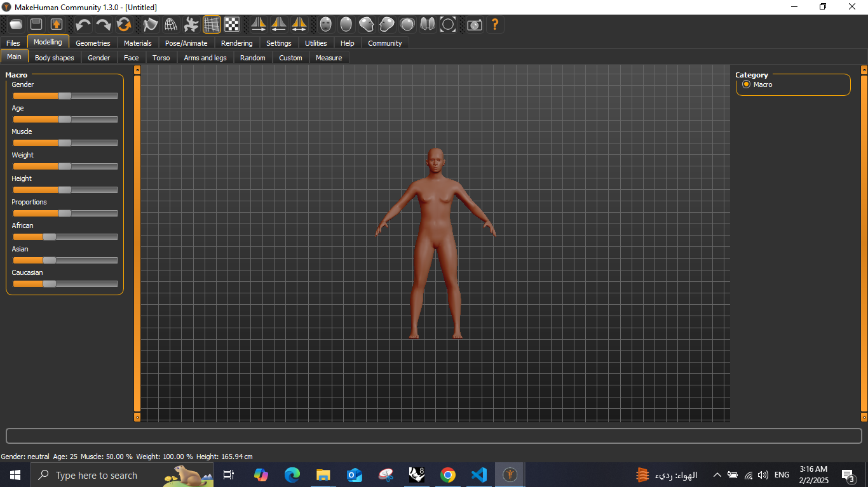Switch camera to Bottom feet view
Screen dimensions: 868x487
coord(428,25)
